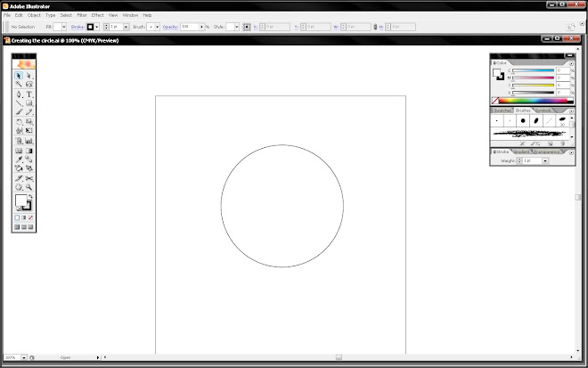This screenshot has width=588, height=368.
Task: Open stroke weight dropdown in control bar
Action: (126, 27)
